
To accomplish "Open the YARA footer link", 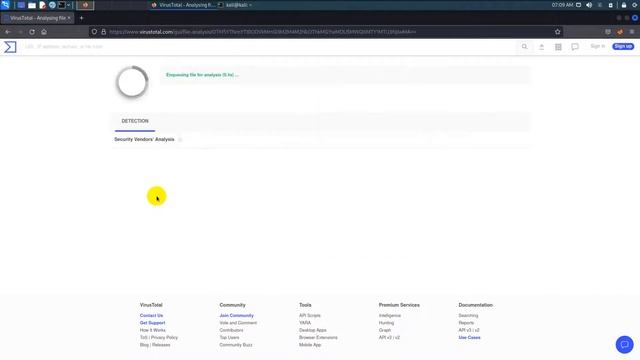I will pyautogui.click(x=305, y=323).
